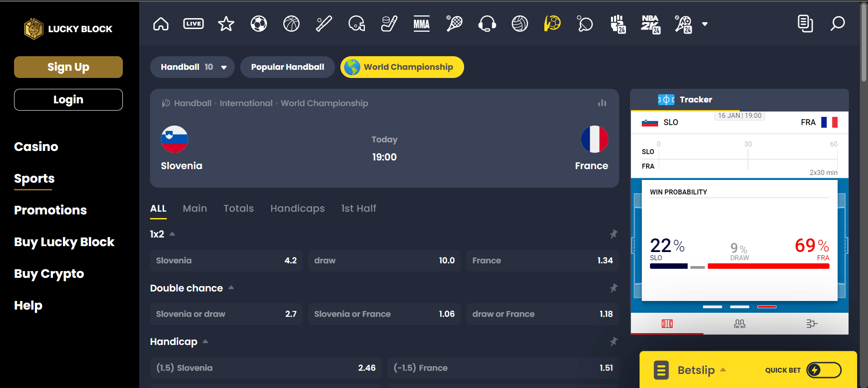Select the American football helmet icon
868x388 pixels.
pos(357,24)
